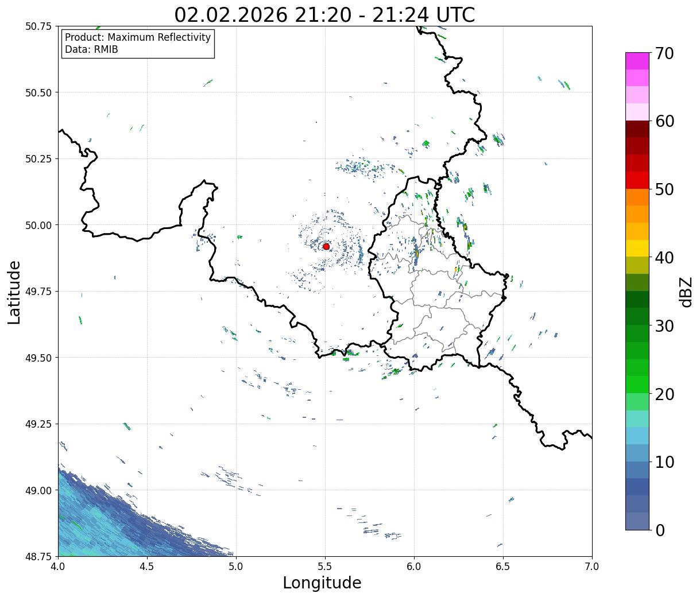Click the colorbar tick label 70
The width and height of the screenshot is (700, 597).
point(664,53)
